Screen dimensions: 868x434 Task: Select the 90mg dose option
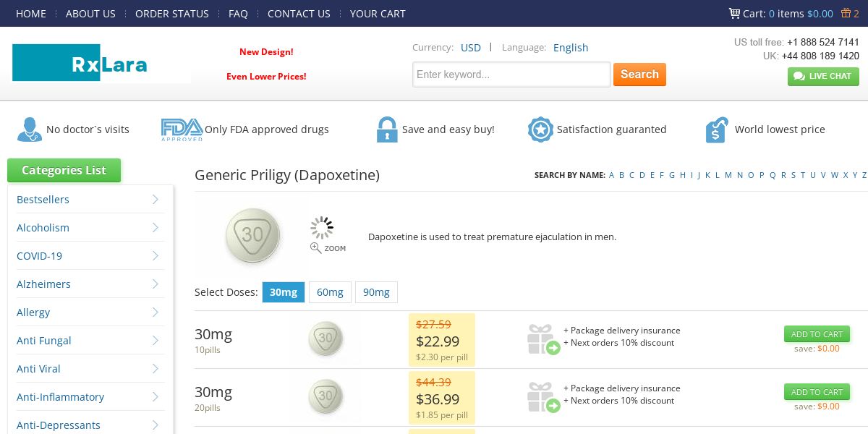click(376, 292)
